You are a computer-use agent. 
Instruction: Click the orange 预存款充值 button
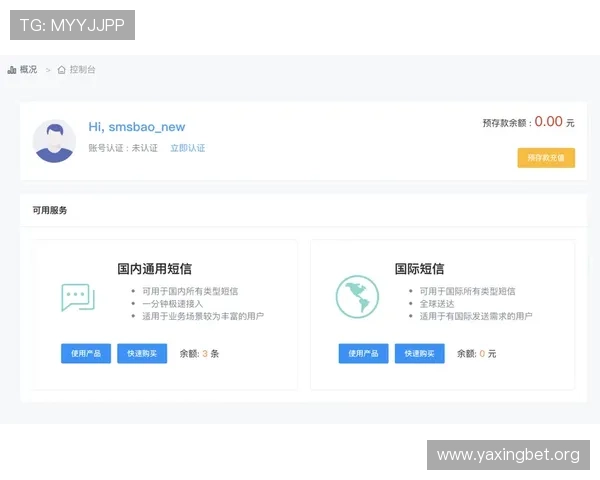[x=546, y=158]
